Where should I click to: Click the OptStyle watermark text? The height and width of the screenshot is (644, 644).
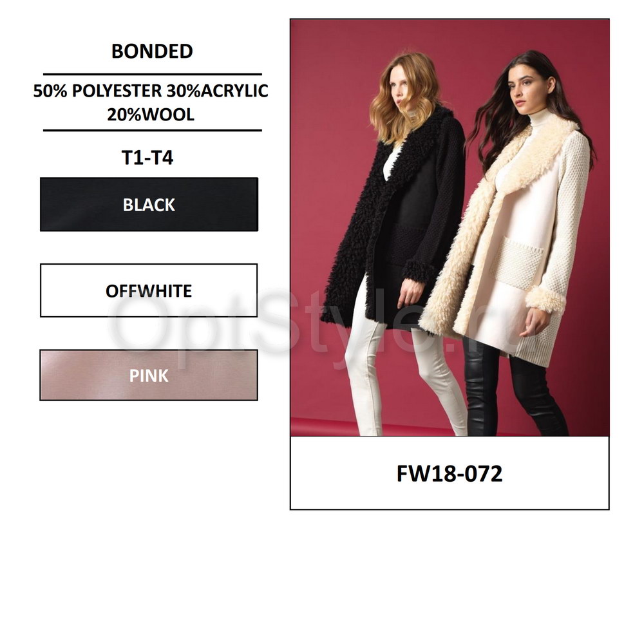296,325
